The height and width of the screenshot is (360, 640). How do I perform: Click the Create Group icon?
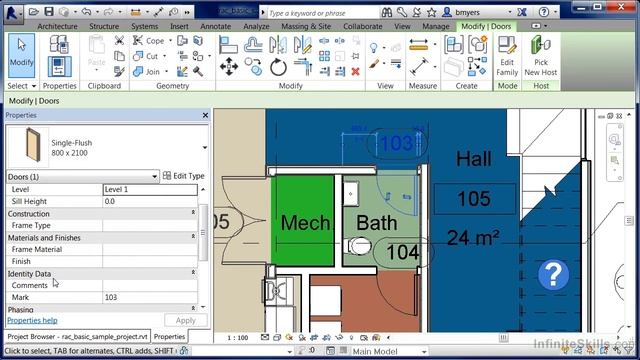(478, 44)
